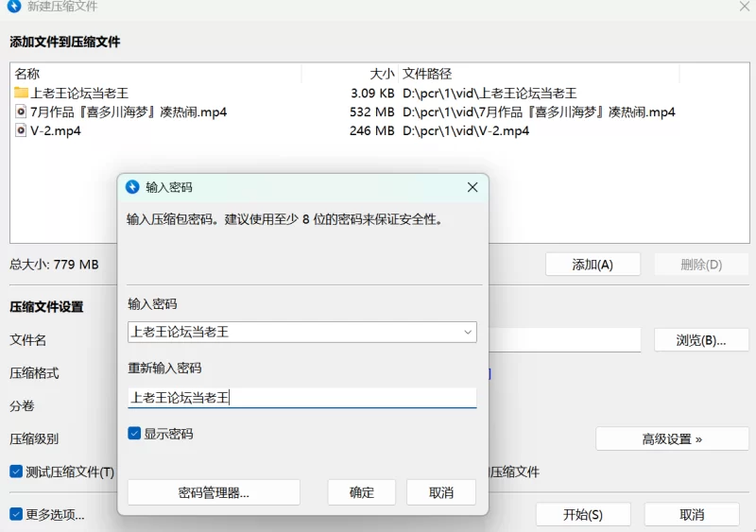Toggle the 更多选项 checkbox
The image size is (756, 532).
tap(16, 515)
